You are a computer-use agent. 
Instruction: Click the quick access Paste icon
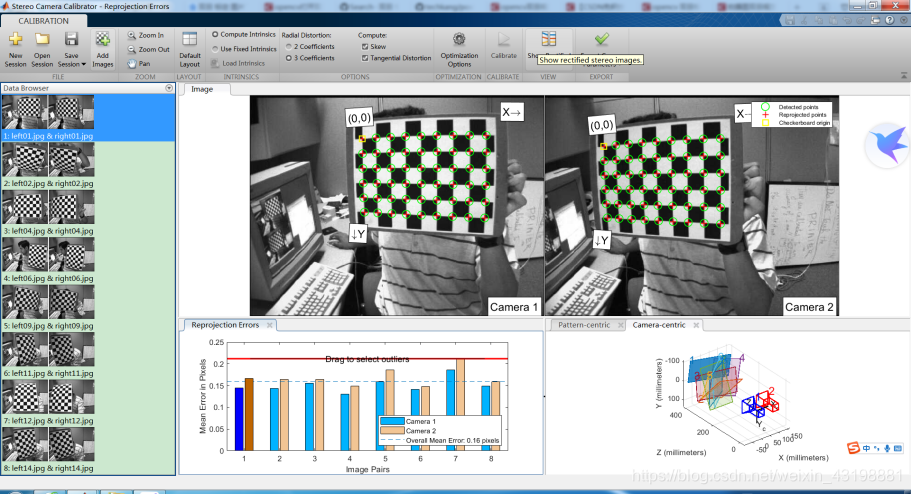pyautogui.click(x=833, y=20)
